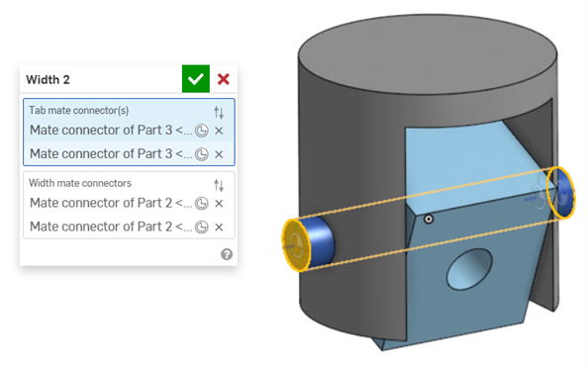
Task: Select first 'Mate connector of Part 3' entry
Action: [x=111, y=130]
